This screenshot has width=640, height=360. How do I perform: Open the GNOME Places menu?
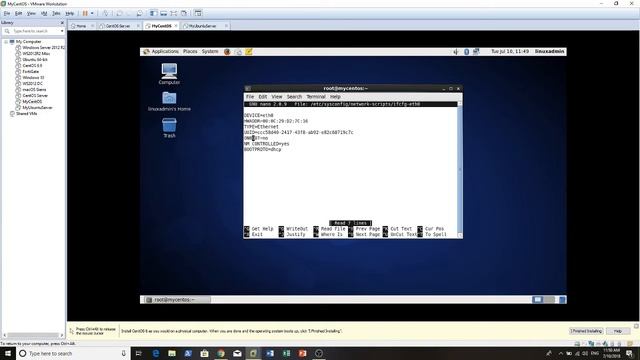point(190,51)
